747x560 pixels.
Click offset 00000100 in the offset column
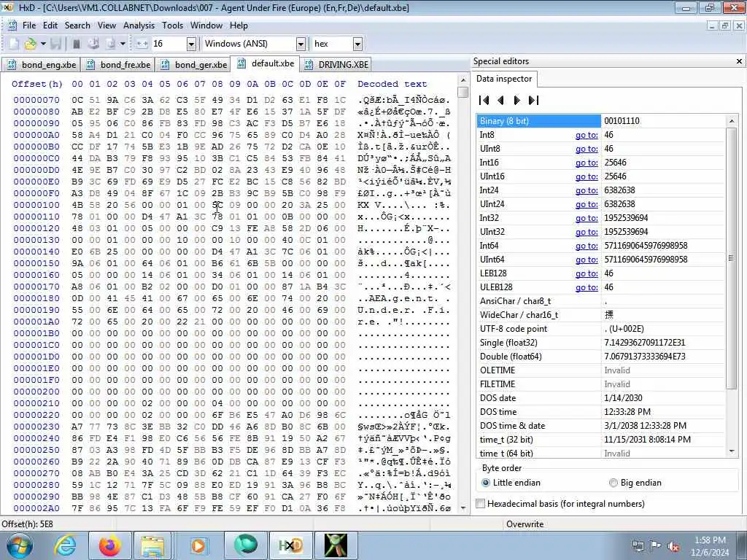36,205
